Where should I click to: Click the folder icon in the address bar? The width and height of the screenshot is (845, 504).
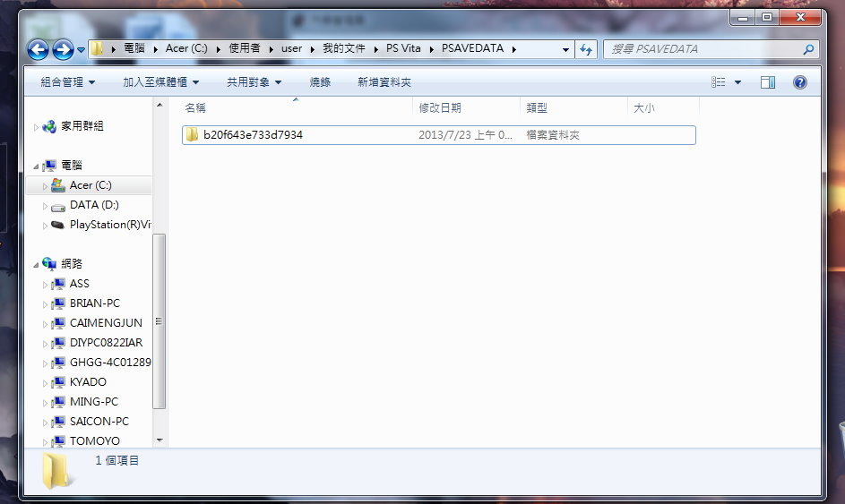click(x=97, y=48)
